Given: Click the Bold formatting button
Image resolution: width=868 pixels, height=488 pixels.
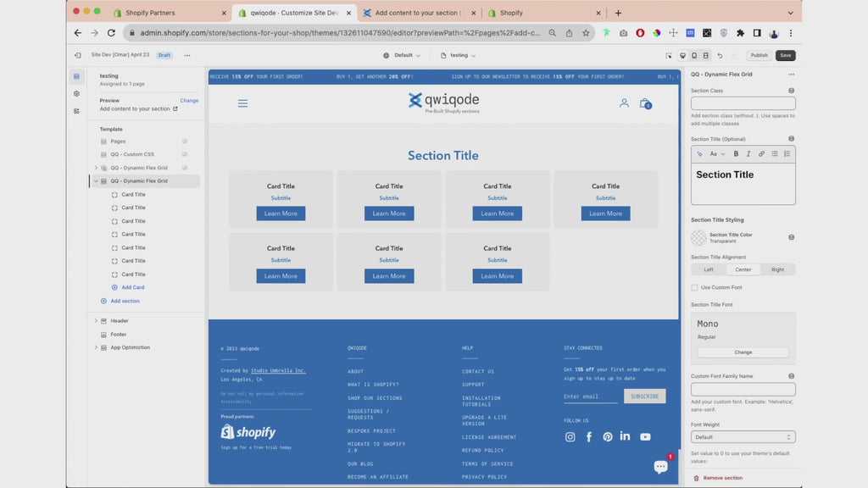Looking at the screenshot, I should [x=736, y=153].
